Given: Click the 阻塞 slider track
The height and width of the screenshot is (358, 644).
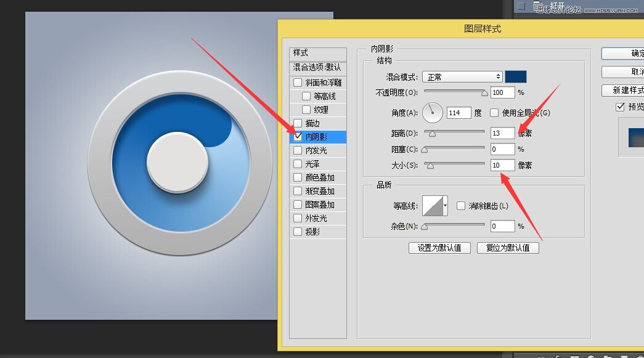Looking at the screenshot, I should [x=455, y=148].
